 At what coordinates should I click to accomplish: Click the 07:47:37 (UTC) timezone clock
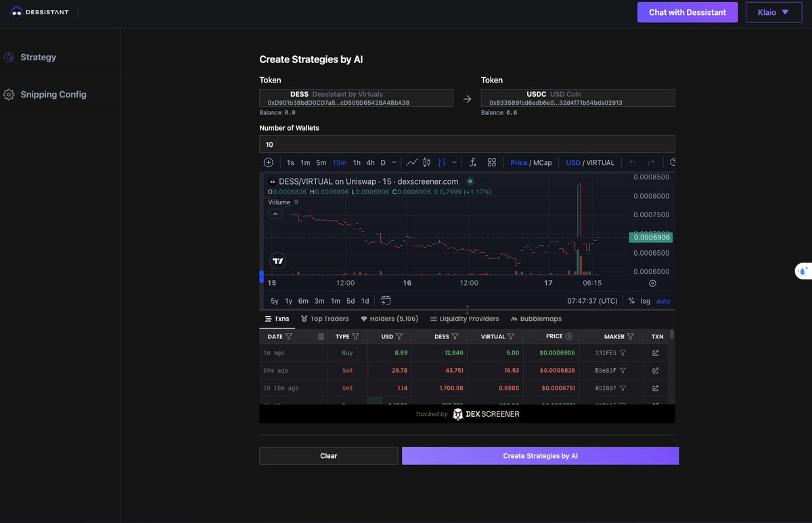click(592, 301)
